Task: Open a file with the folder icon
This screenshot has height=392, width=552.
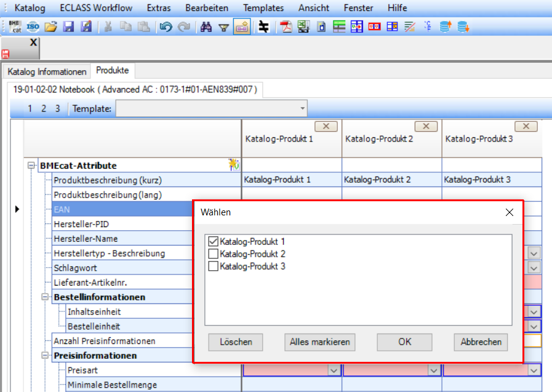Action: point(51,26)
